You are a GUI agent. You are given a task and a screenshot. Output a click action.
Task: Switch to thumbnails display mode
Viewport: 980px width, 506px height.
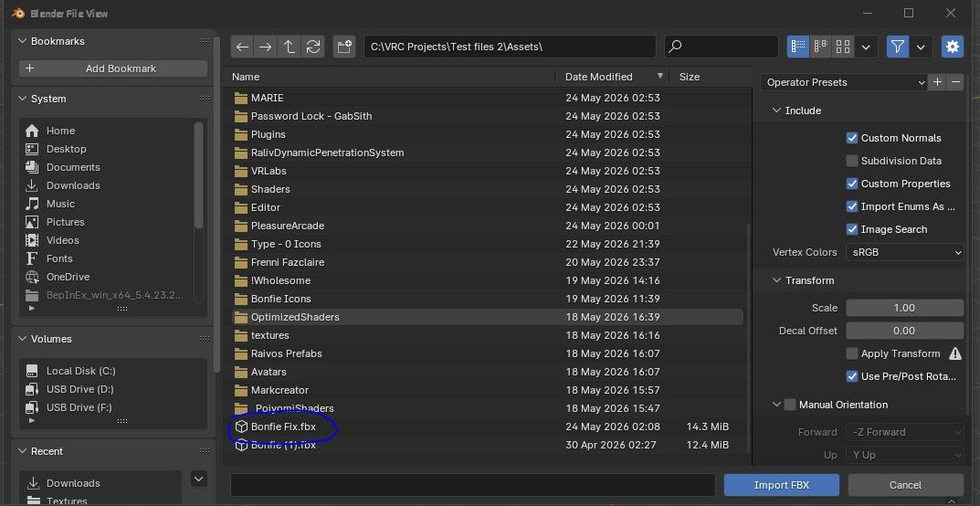coord(843,47)
